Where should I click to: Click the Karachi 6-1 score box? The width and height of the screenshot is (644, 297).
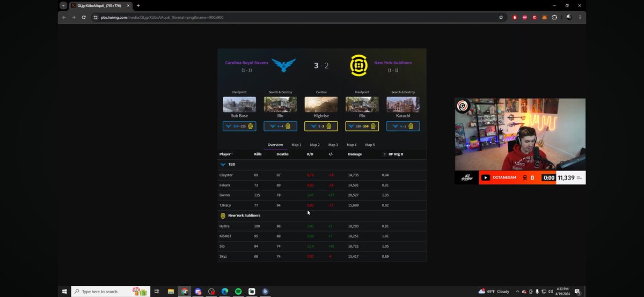tap(403, 126)
